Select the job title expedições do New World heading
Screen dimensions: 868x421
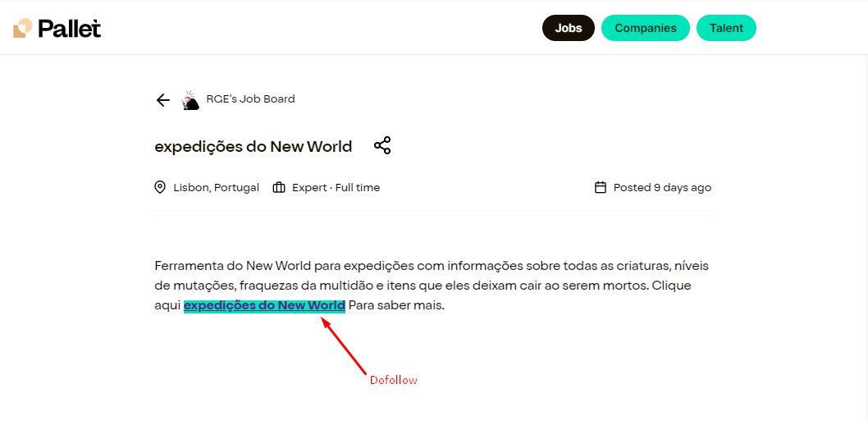254,147
